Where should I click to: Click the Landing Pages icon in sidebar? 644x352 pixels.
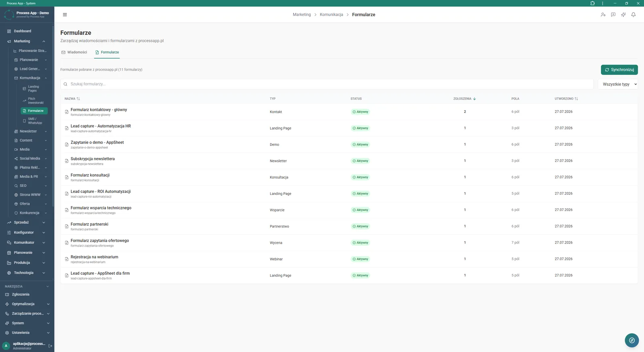click(x=24, y=89)
